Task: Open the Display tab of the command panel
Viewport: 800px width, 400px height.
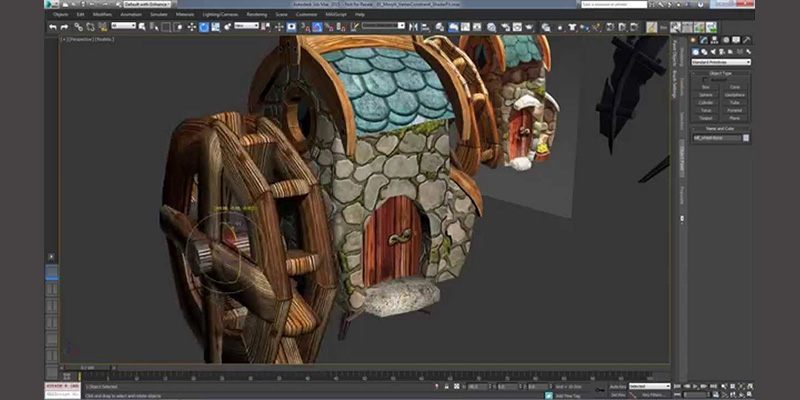Action: point(736,40)
